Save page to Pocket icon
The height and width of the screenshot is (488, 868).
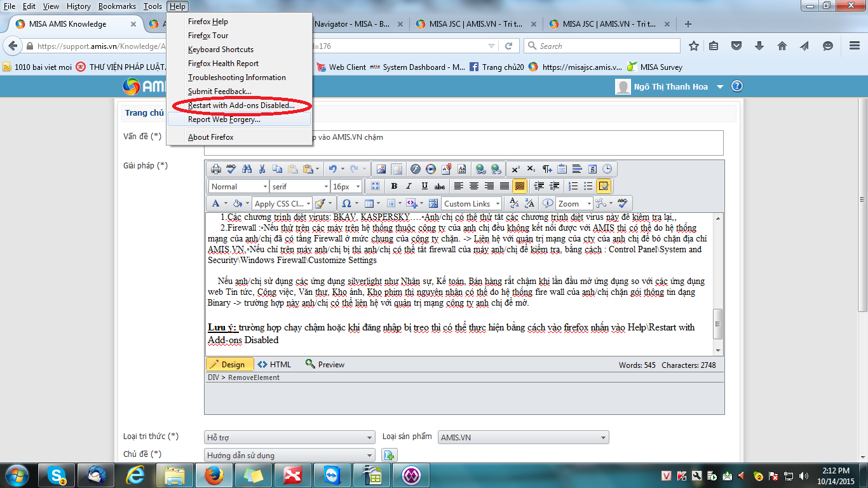[736, 46]
